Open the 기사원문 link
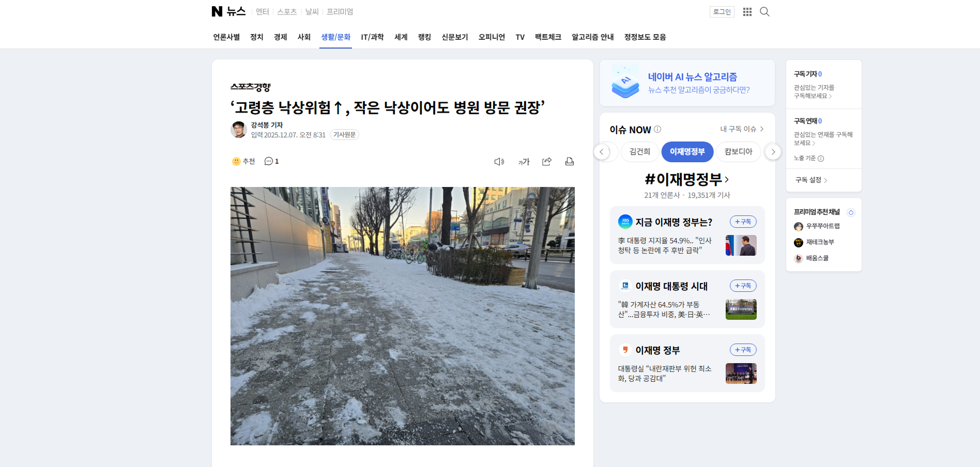 [344, 135]
